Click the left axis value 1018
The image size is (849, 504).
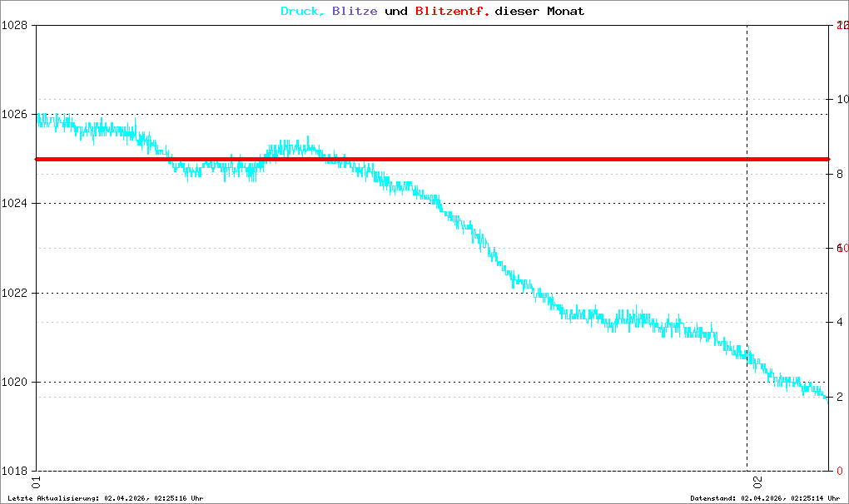14,471
